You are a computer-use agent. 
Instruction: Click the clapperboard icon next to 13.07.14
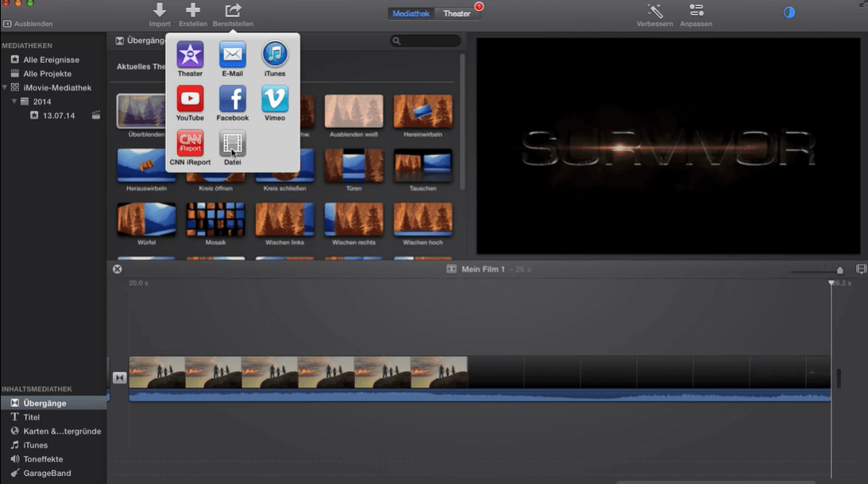[96, 115]
